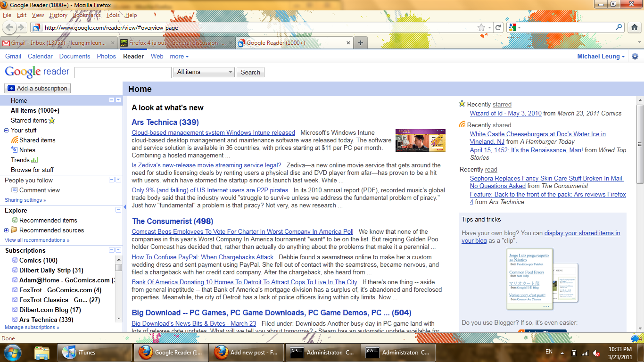
Task: Click the battery icon in the system tray
Action: [574, 353]
